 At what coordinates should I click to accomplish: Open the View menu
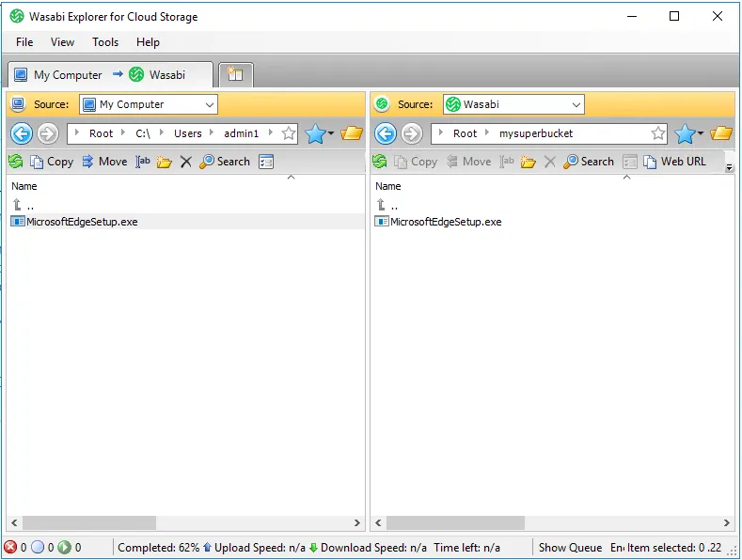[x=62, y=42]
